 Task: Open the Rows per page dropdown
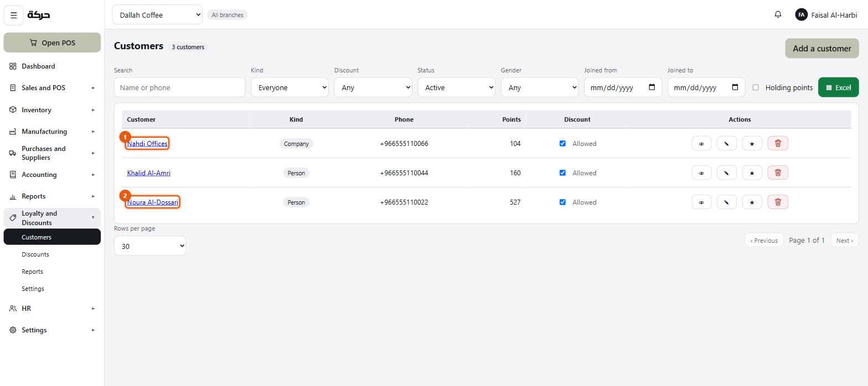(150, 246)
